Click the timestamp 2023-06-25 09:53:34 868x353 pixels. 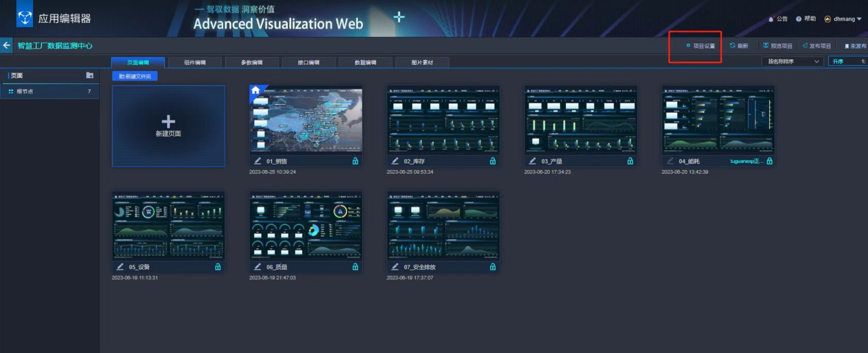click(x=410, y=172)
